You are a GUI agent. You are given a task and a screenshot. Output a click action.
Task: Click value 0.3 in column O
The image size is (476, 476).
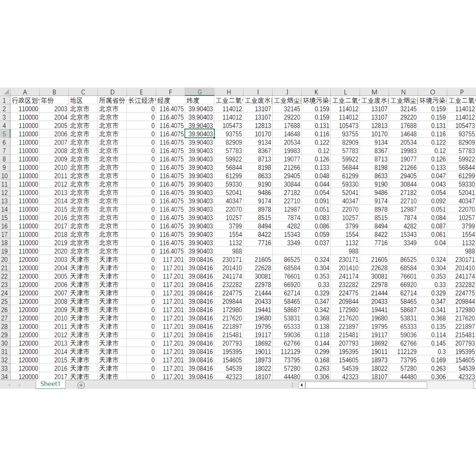pyautogui.click(x=432, y=352)
